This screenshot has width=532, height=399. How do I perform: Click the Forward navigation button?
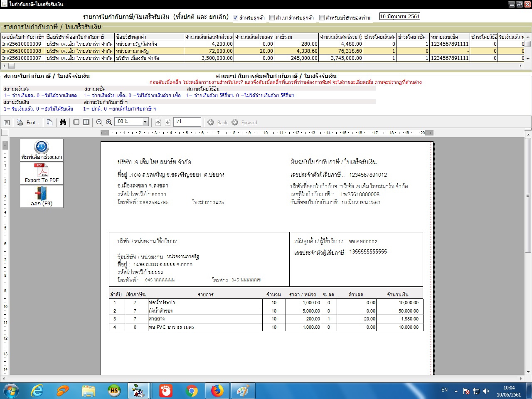pos(244,122)
